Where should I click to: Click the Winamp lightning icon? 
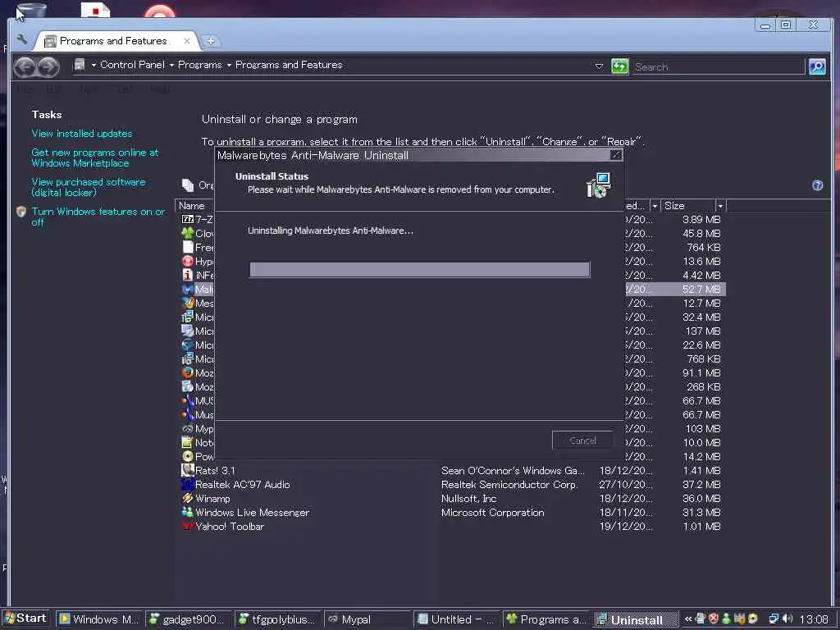pyautogui.click(x=188, y=498)
